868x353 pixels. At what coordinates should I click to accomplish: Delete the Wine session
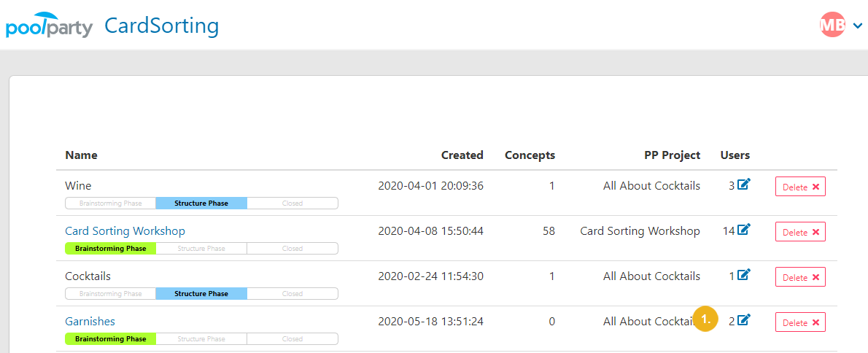coord(800,187)
